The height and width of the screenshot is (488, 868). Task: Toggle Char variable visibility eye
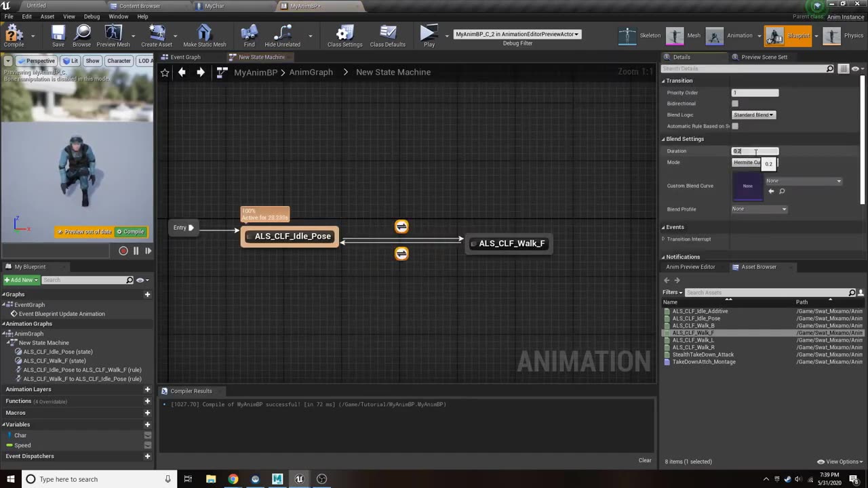click(147, 435)
